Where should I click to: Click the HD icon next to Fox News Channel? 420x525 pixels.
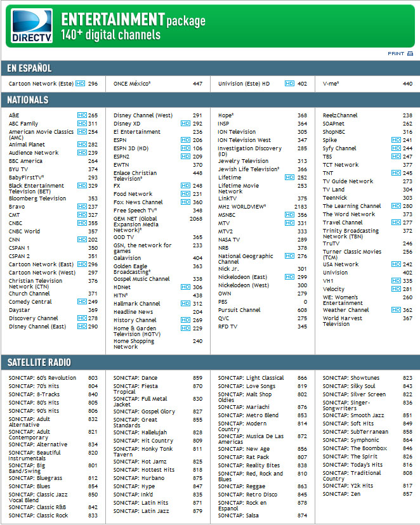(x=185, y=202)
